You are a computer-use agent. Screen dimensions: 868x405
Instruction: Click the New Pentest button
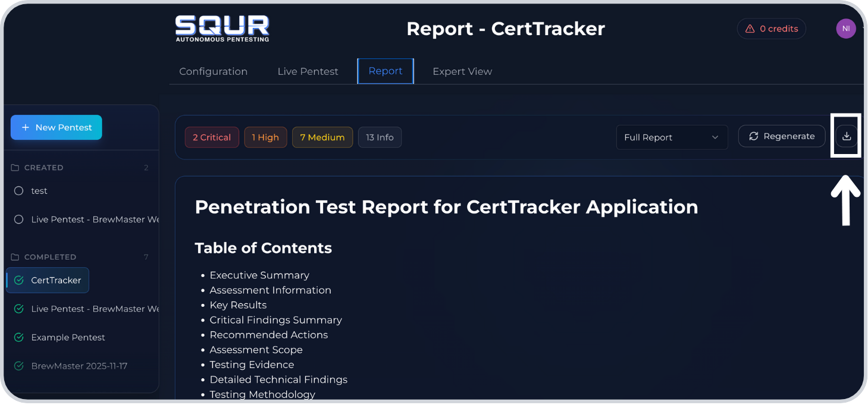(x=57, y=127)
